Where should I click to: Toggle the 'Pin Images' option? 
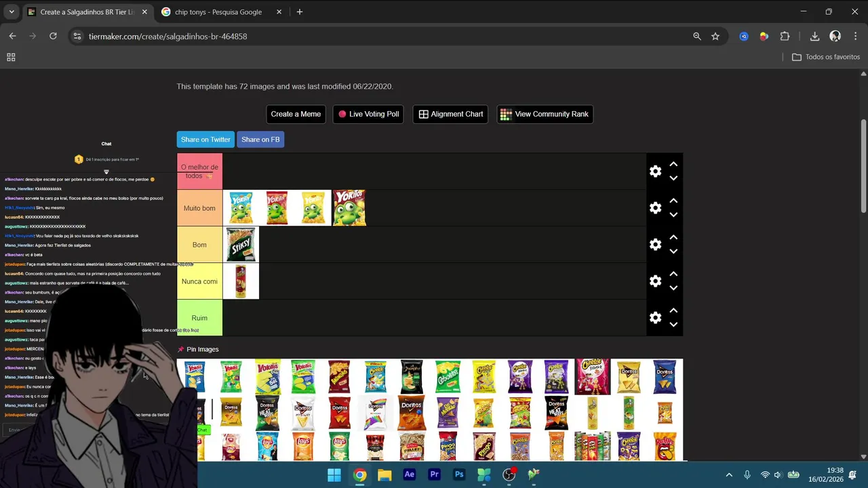(198, 349)
